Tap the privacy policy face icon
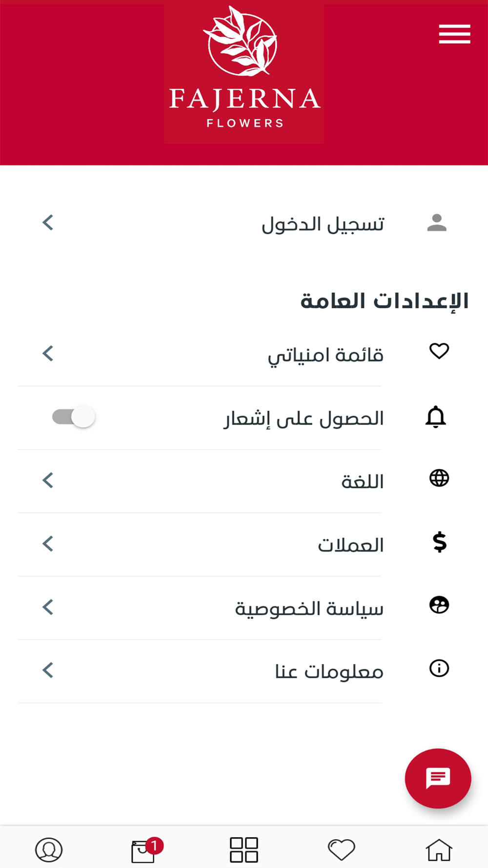488x868 pixels. click(439, 605)
